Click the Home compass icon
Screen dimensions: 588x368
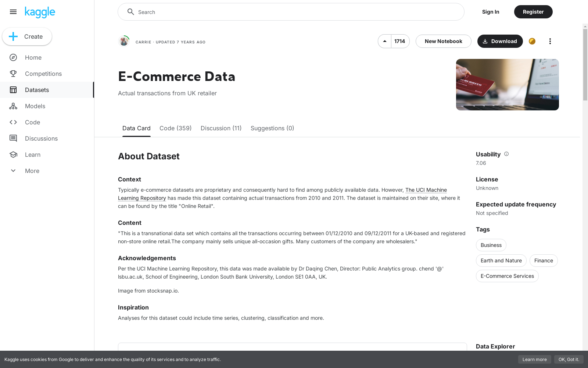pyautogui.click(x=13, y=57)
